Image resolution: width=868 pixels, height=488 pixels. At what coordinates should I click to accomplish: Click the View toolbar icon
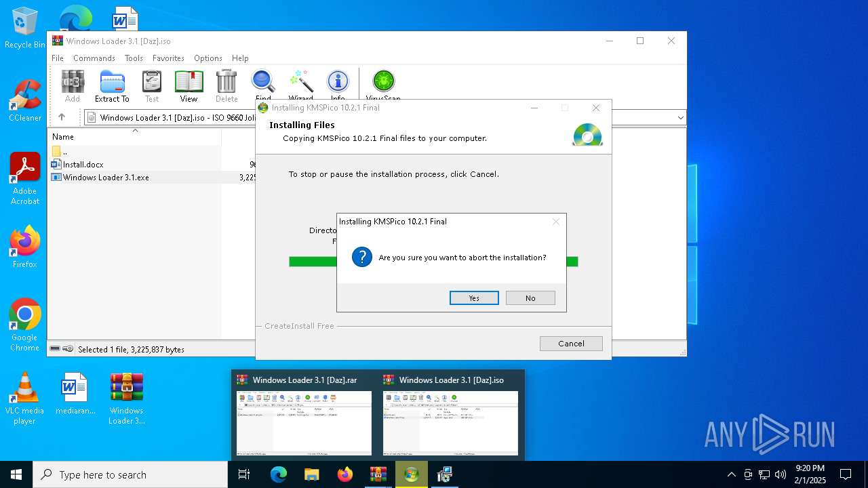click(189, 86)
